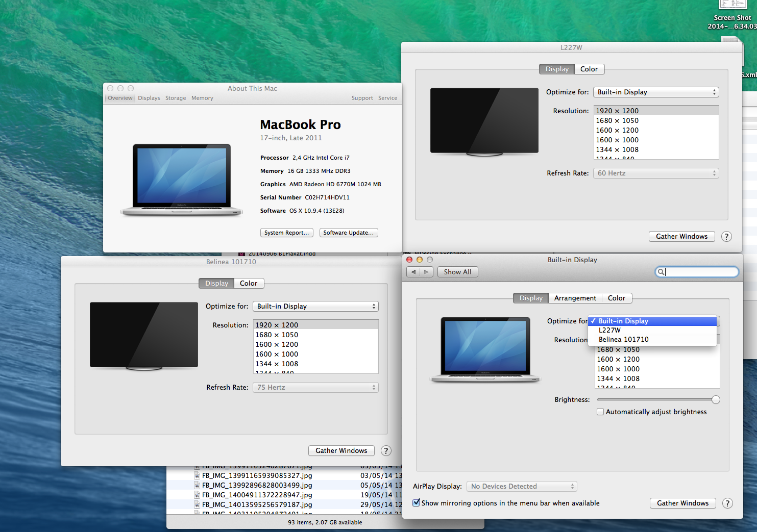
Task: Switch to Color tab in L227W window
Action: click(x=589, y=69)
